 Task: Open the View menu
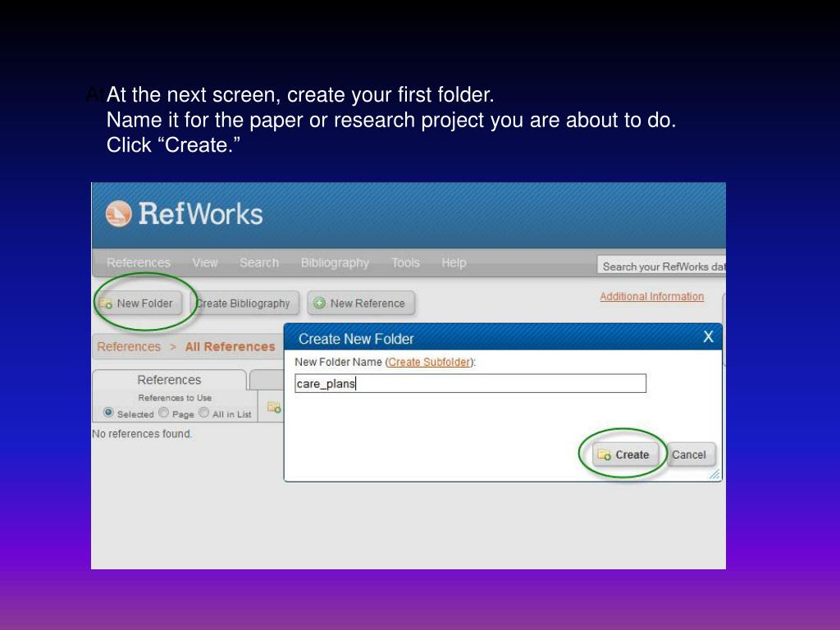(204, 263)
